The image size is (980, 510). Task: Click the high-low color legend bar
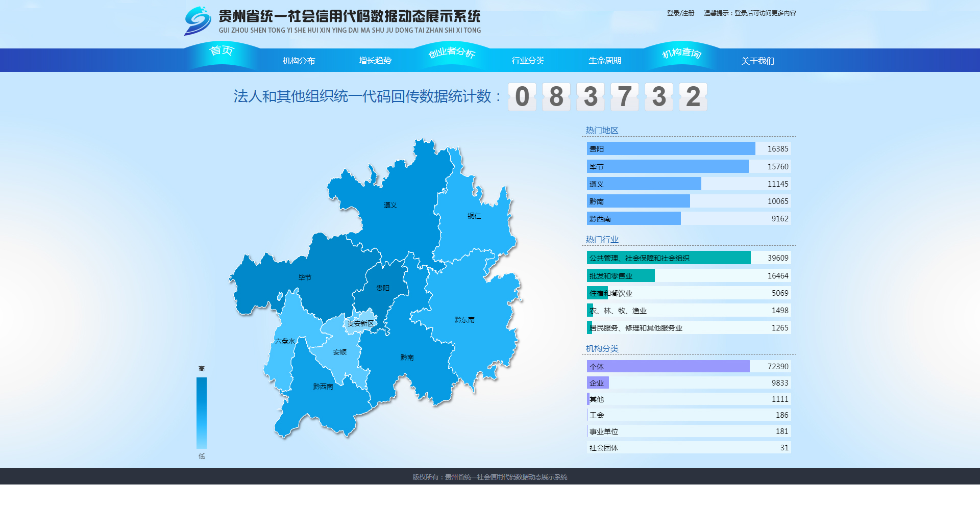(x=202, y=413)
